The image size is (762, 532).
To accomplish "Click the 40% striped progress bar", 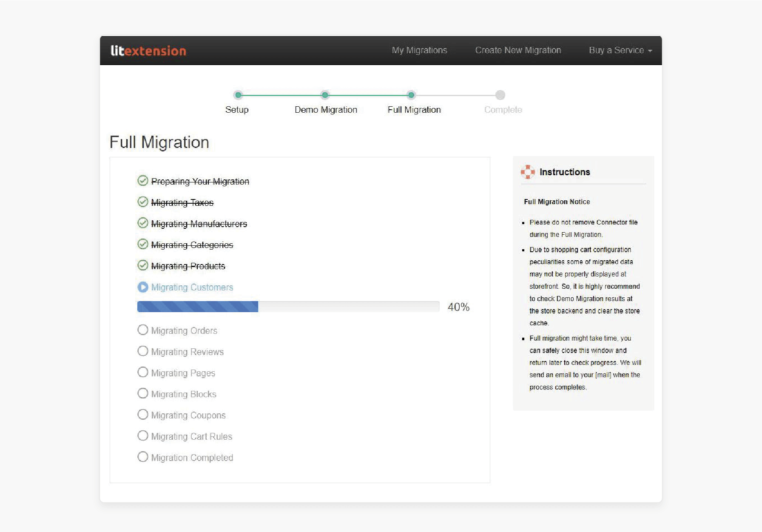I will coord(288,307).
